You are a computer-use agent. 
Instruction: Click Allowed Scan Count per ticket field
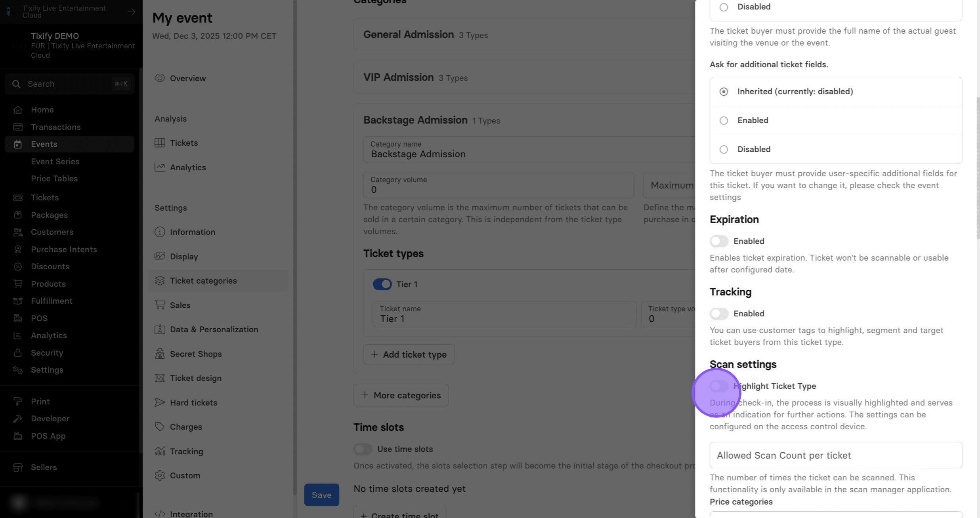click(x=836, y=455)
